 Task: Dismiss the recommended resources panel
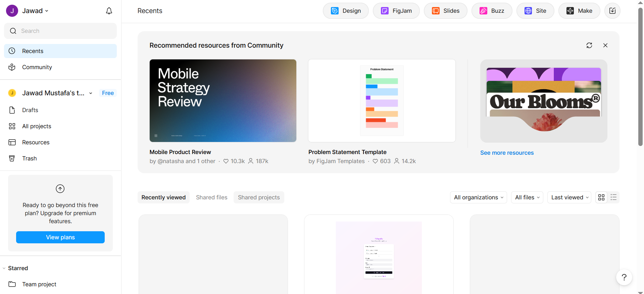605,45
